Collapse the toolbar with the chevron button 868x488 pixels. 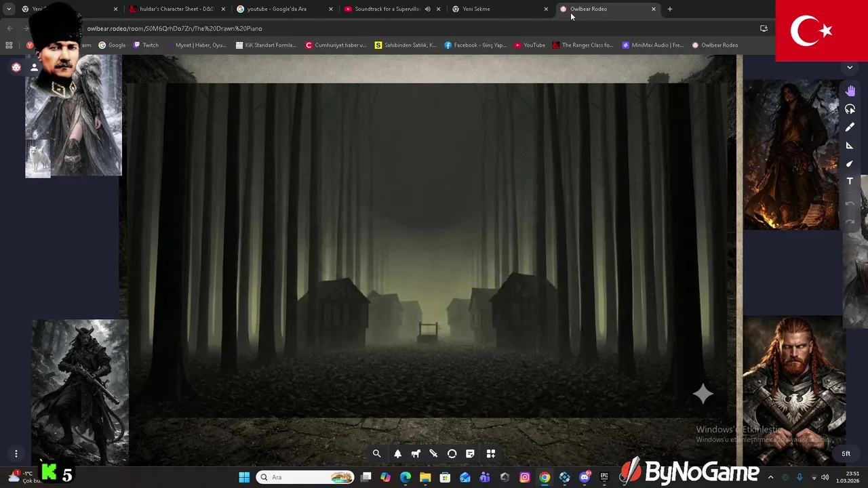850,67
